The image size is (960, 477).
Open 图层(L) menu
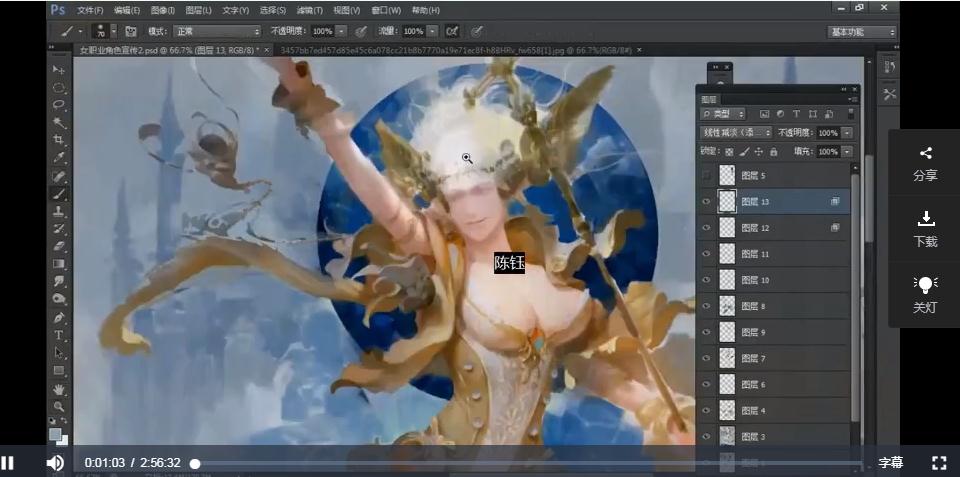(198, 10)
